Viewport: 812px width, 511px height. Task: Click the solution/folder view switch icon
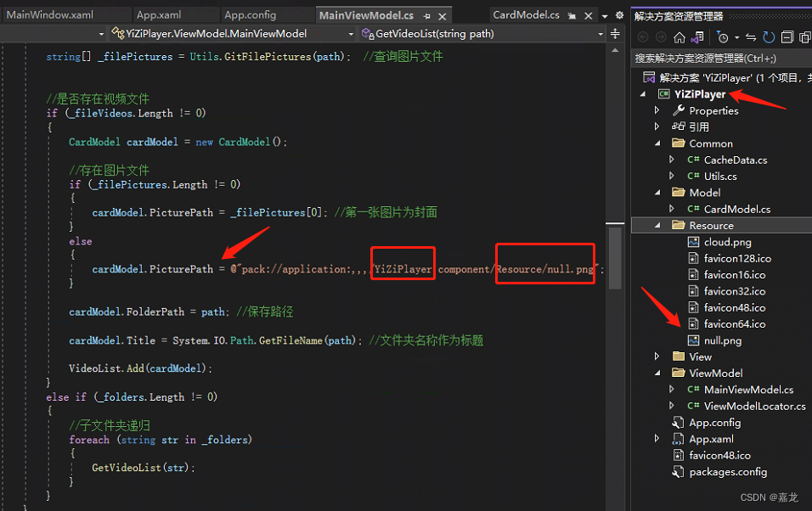tap(697, 37)
